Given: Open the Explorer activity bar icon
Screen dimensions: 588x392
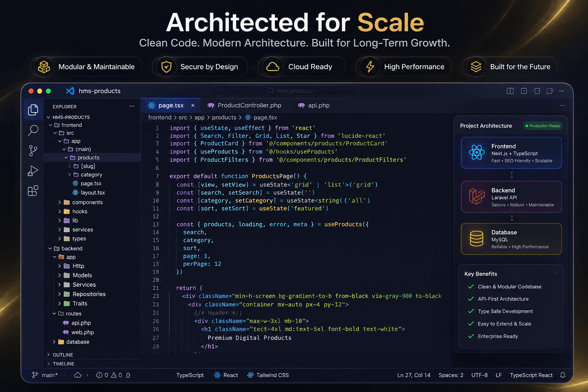Looking at the screenshot, I should pos(33,110).
